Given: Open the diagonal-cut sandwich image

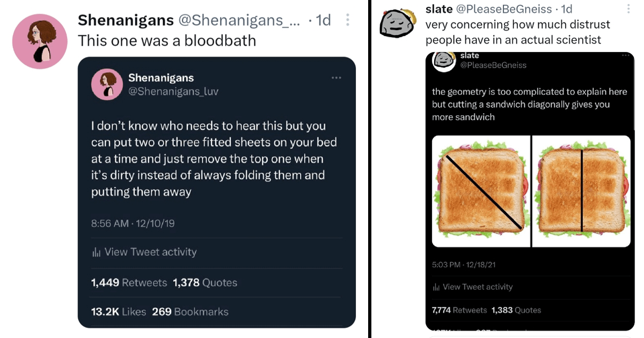Looking at the screenshot, I should pyautogui.click(x=481, y=191).
